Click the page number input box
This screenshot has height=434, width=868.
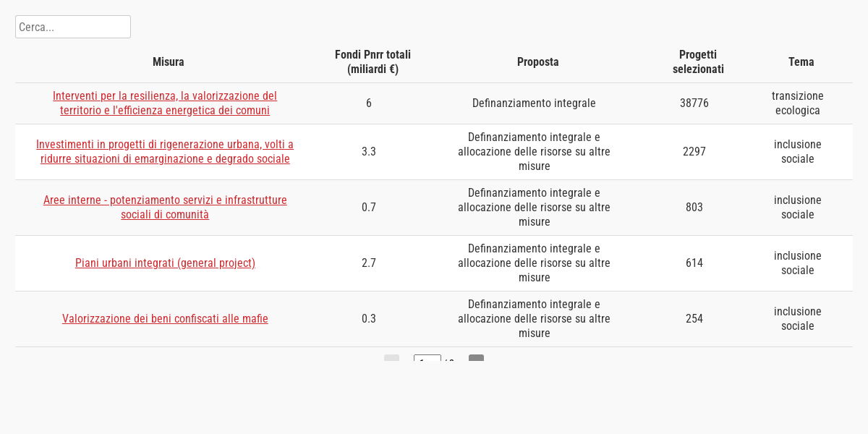427,359
